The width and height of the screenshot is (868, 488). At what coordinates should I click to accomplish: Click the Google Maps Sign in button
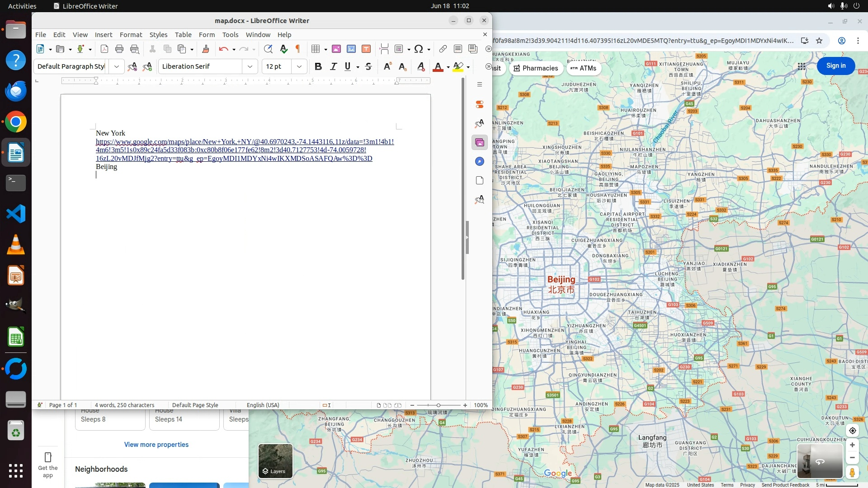(x=835, y=66)
